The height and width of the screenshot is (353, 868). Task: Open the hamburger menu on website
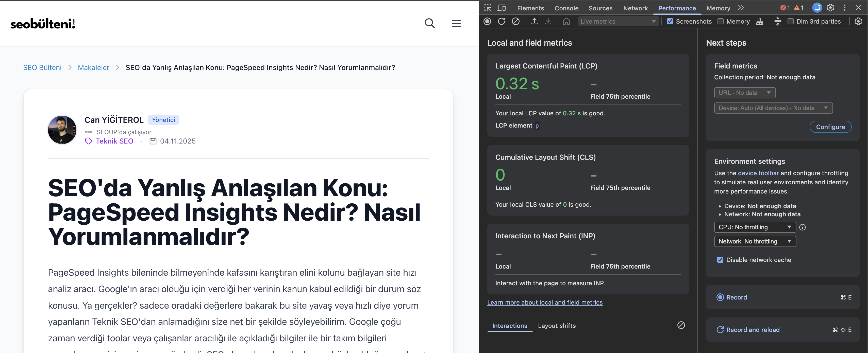coord(456,23)
